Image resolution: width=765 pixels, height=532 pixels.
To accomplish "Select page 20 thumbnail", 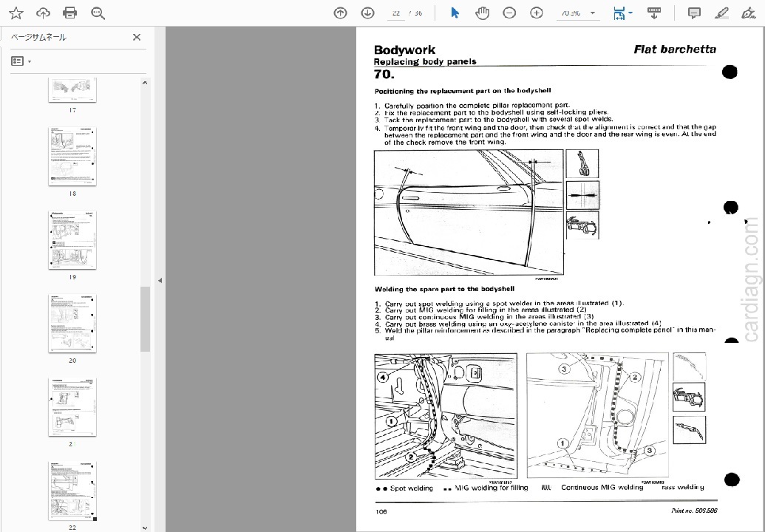I will [x=72, y=324].
